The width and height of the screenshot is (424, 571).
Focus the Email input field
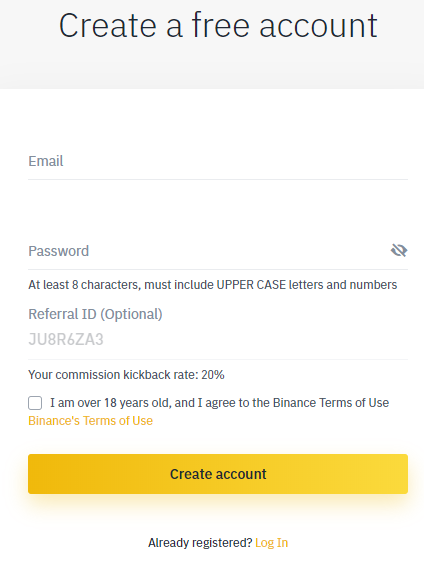point(218,161)
